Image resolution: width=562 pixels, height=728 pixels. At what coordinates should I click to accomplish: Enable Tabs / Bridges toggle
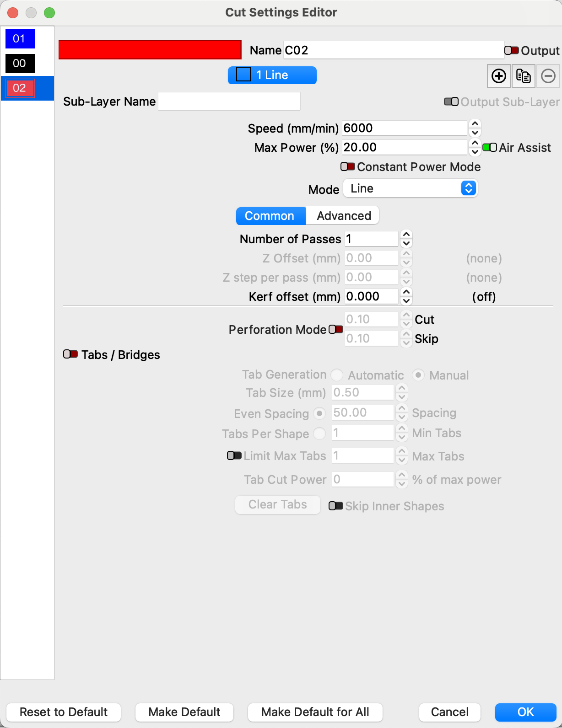click(70, 354)
